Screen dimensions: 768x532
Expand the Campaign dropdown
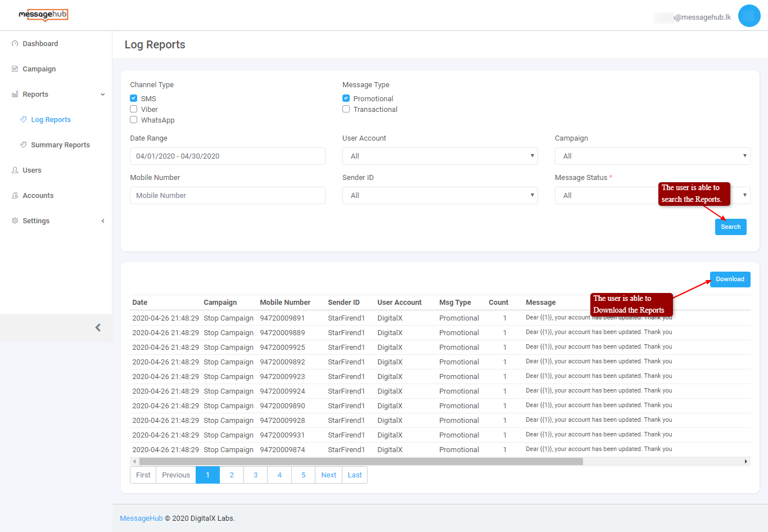click(x=652, y=156)
